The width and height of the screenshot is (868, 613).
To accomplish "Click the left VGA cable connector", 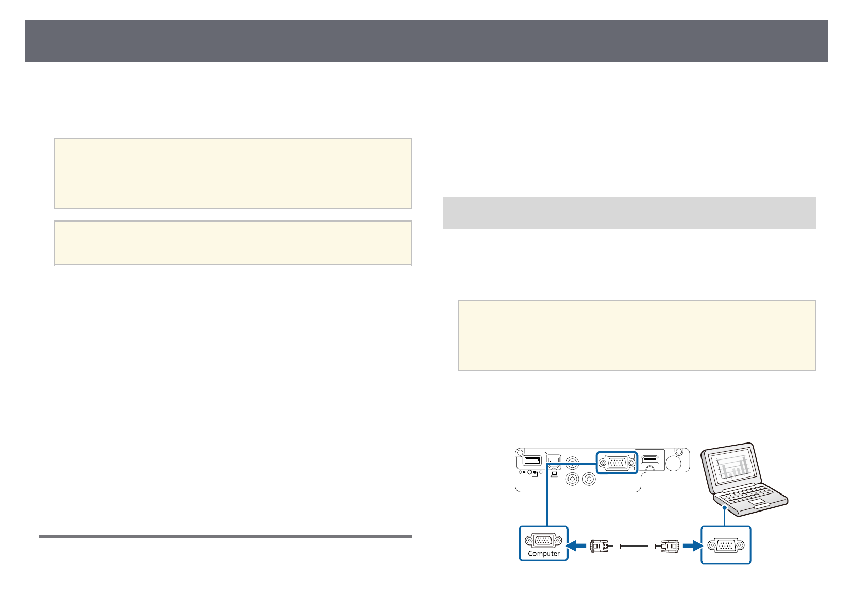I will click(x=598, y=546).
